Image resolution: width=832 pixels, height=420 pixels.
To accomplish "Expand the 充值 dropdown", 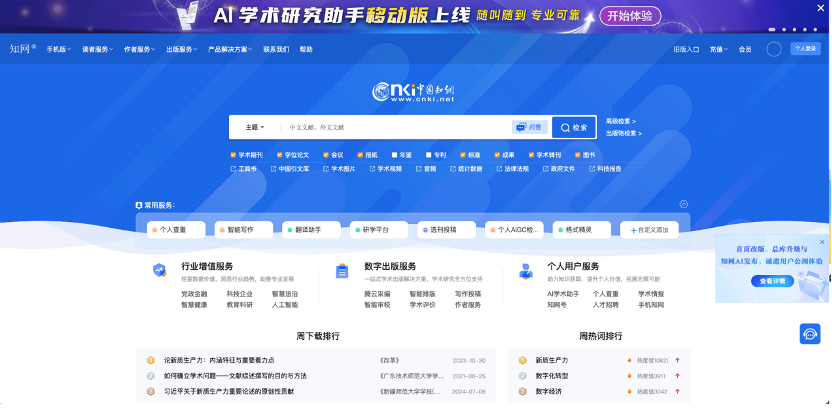I will [718, 49].
